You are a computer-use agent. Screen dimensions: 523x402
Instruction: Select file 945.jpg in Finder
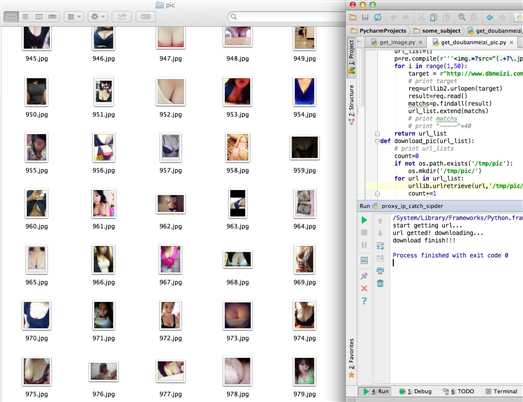pos(37,44)
